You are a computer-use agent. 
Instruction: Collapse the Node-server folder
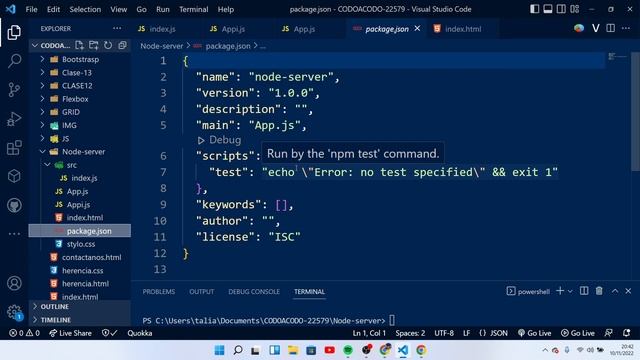pyautogui.click(x=83, y=151)
